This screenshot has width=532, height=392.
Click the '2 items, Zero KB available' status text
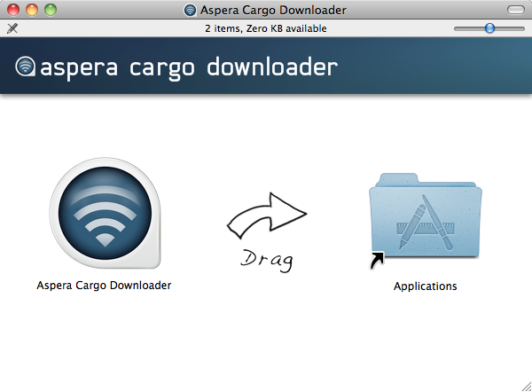click(266, 28)
